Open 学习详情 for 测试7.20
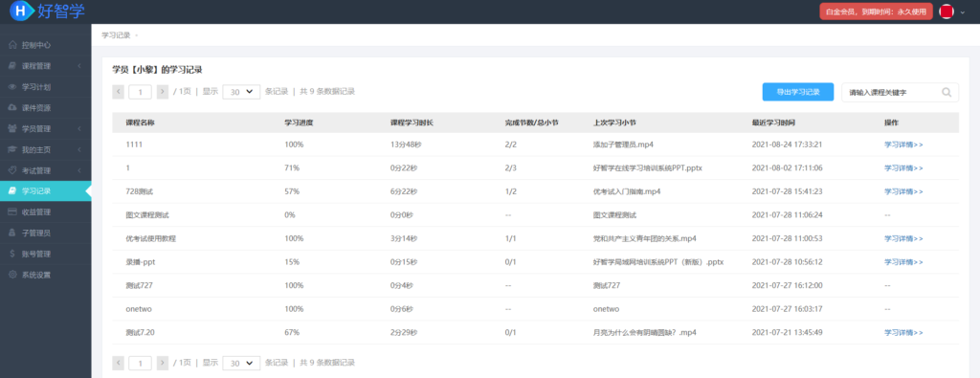This screenshot has width=980, height=378. tap(903, 332)
